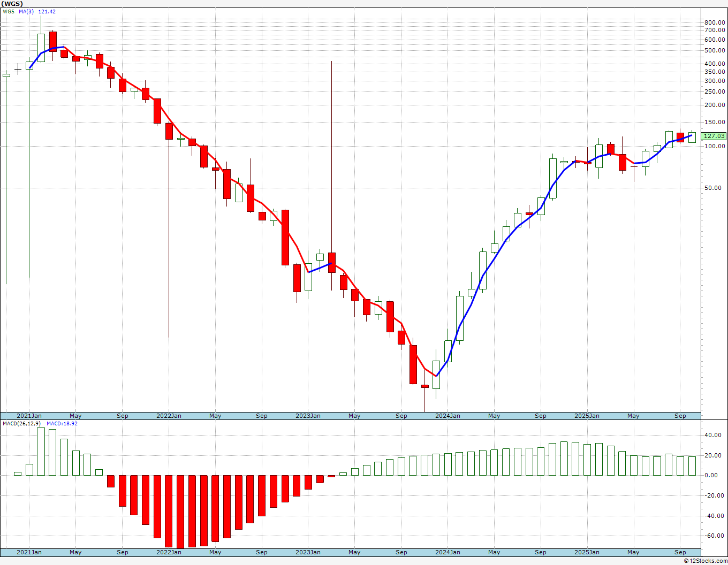This screenshot has height=565, width=728.
Task: Open the 12Stocks.com copyright link
Action: pyautogui.click(x=706, y=561)
